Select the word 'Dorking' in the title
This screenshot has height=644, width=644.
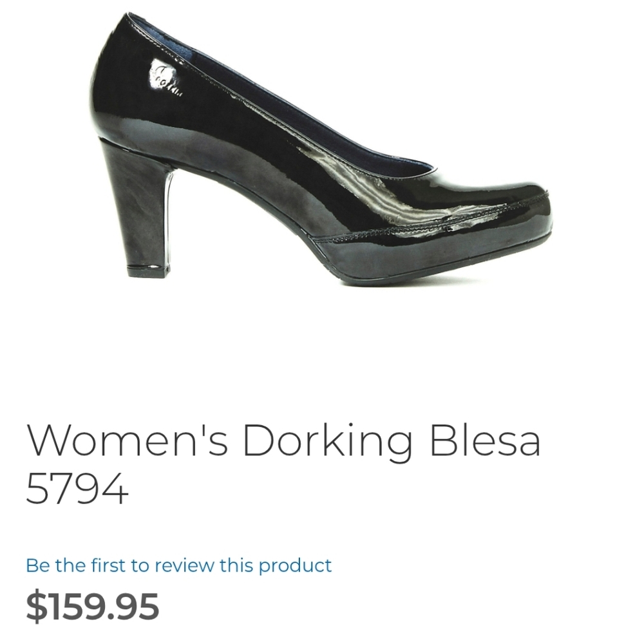(x=327, y=442)
